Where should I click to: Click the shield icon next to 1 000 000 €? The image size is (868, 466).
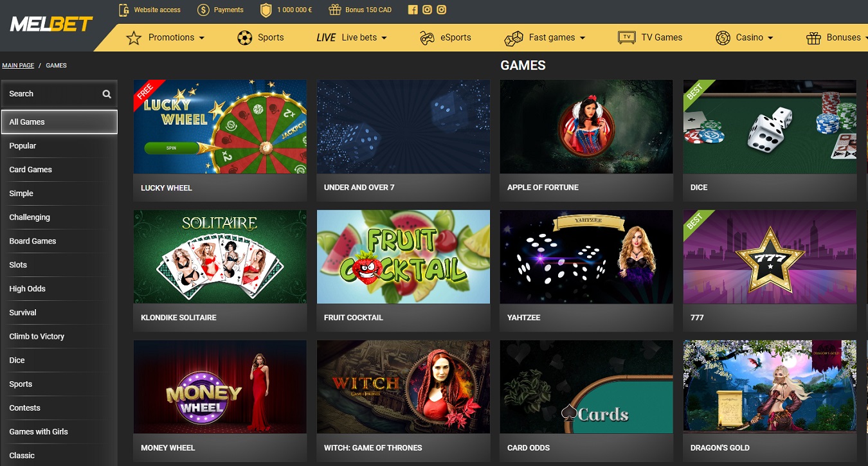266,10
